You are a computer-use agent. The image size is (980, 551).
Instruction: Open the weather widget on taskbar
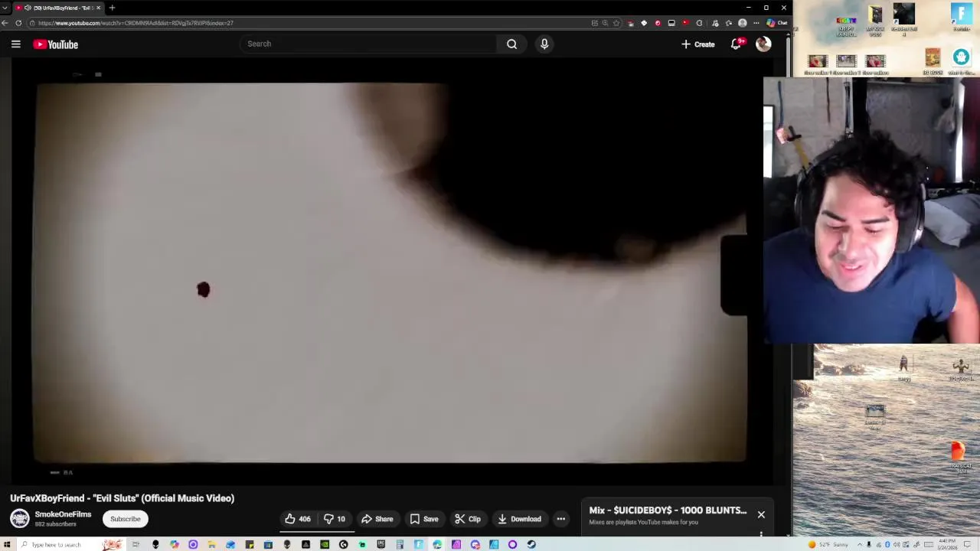830,545
